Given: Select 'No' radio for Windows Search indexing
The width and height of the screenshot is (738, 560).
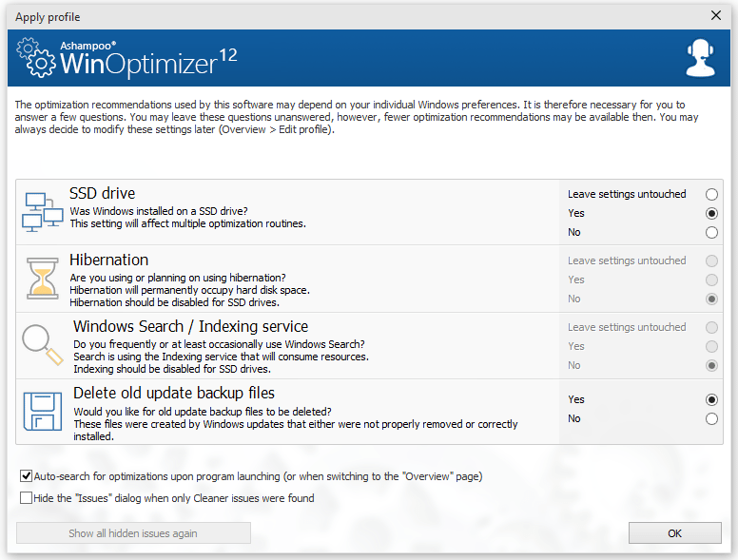Looking at the screenshot, I should 711,366.
